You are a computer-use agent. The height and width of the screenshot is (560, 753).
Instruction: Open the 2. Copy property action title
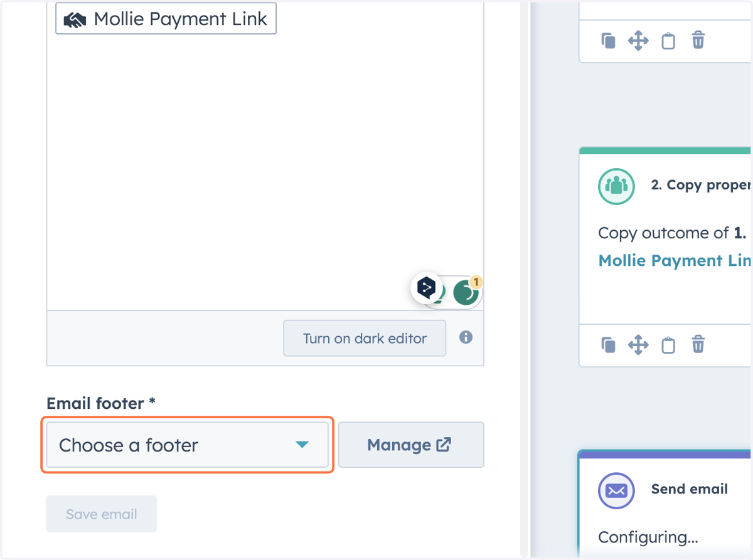[x=701, y=186]
